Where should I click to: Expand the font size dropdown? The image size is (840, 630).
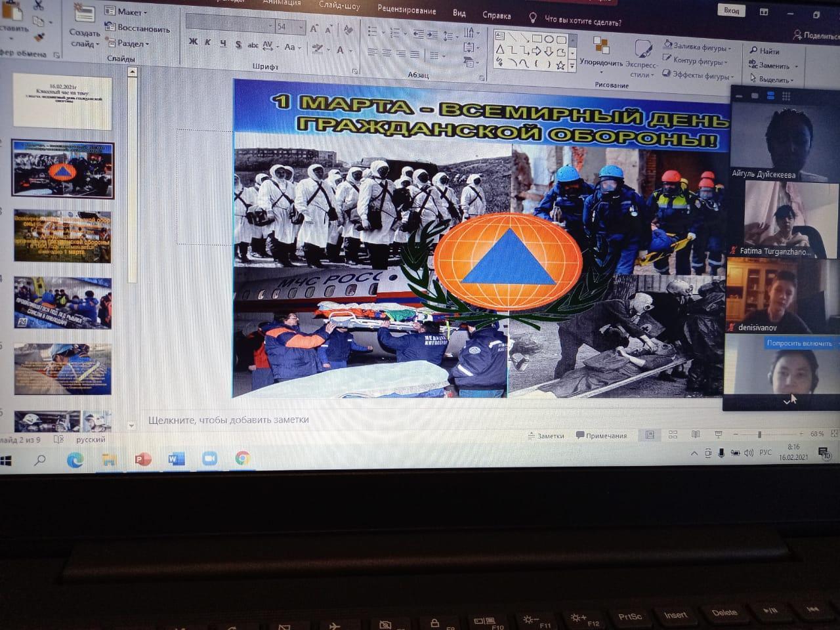pos(302,27)
